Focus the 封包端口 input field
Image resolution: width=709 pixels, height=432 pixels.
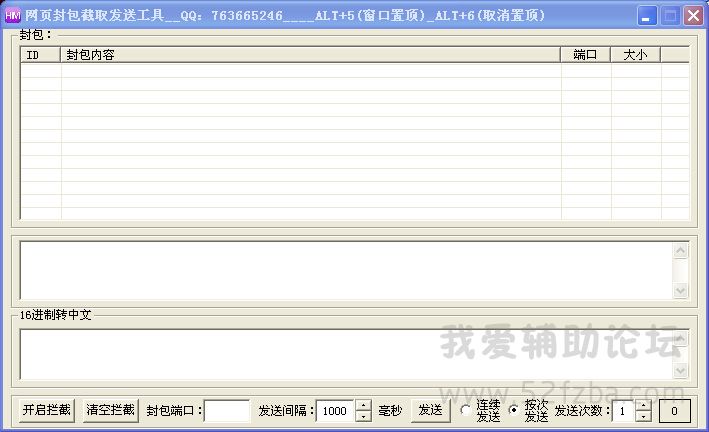pos(227,411)
